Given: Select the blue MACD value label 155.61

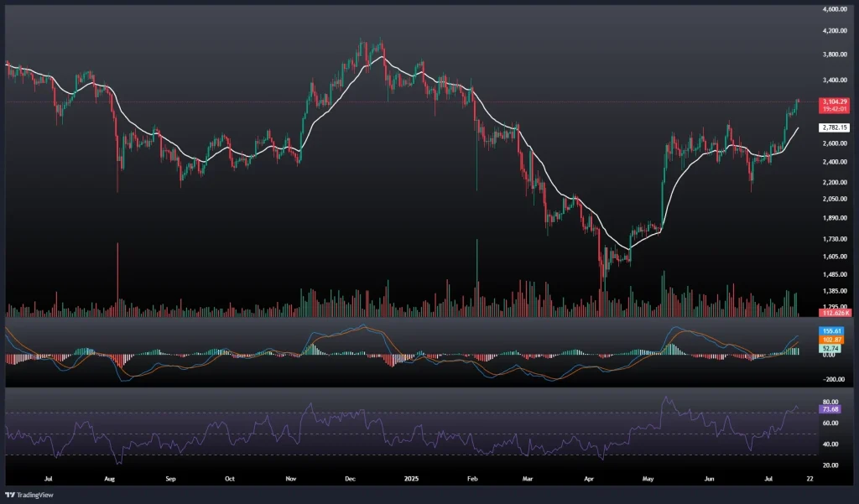Looking at the screenshot, I should [x=832, y=331].
